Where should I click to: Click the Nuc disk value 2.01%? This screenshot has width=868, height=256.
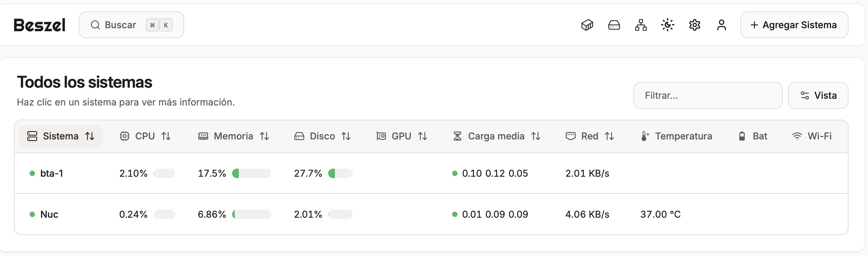click(308, 215)
